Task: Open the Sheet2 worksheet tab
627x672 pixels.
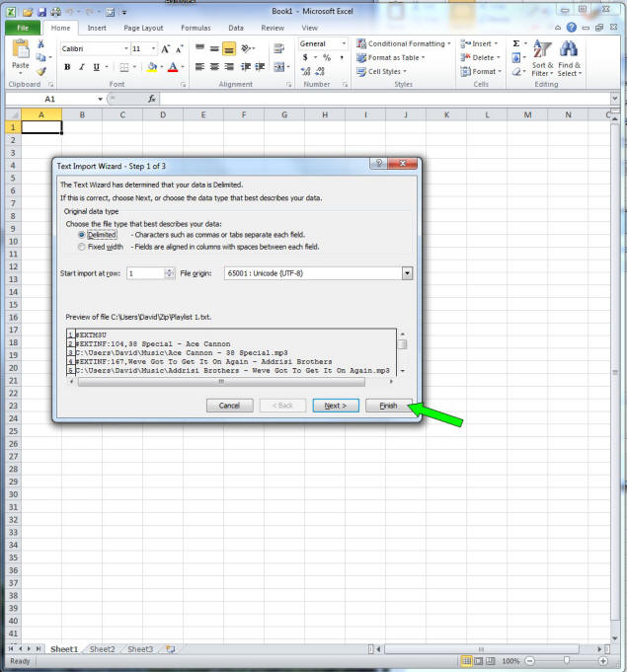Action: (x=102, y=649)
